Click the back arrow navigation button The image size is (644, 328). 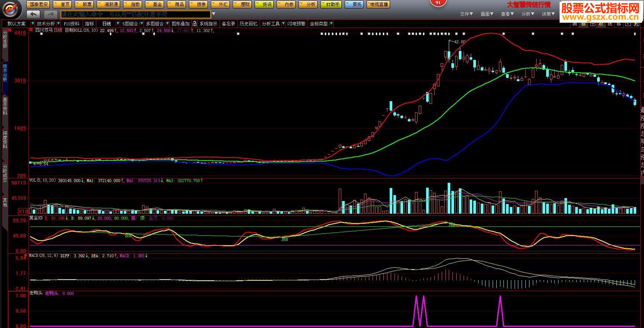click(x=33, y=14)
